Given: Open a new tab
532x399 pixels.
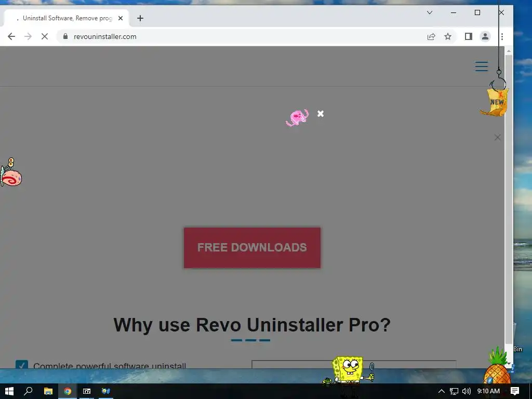Looking at the screenshot, I should click(140, 18).
